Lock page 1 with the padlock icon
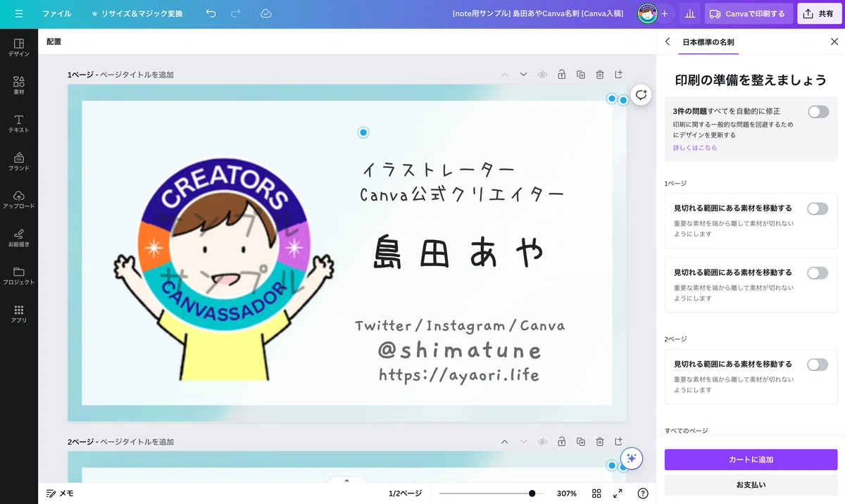The height and width of the screenshot is (504, 845). pyautogui.click(x=561, y=75)
